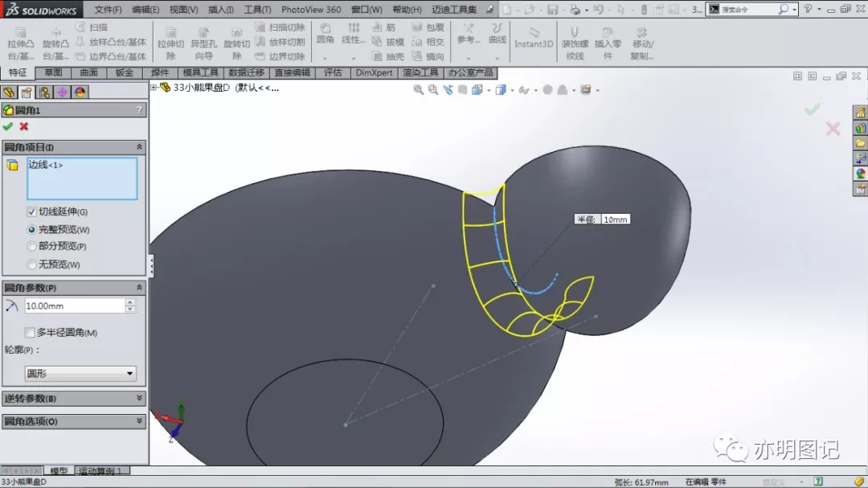The height and width of the screenshot is (488, 868).
Task: Select the Wrap (包覆) tool
Action: coord(428,27)
